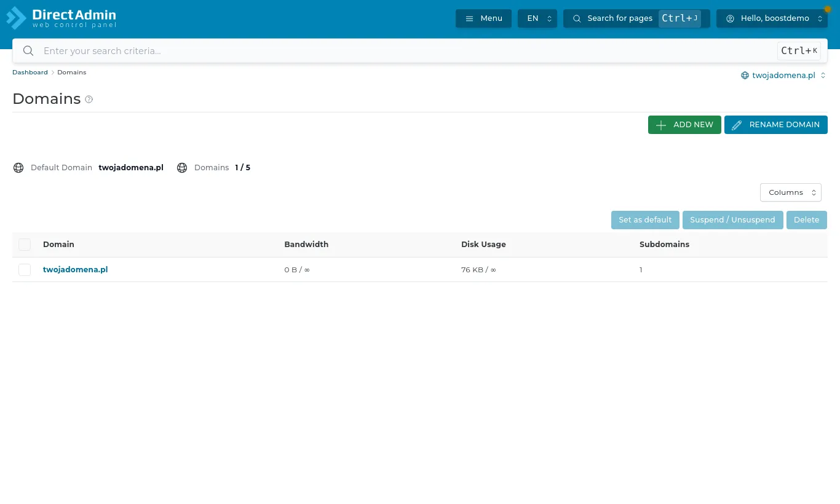Screen dimensions: 840x504
Task: Click the Domains breadcrumb item
Action: tap(72, 73)
